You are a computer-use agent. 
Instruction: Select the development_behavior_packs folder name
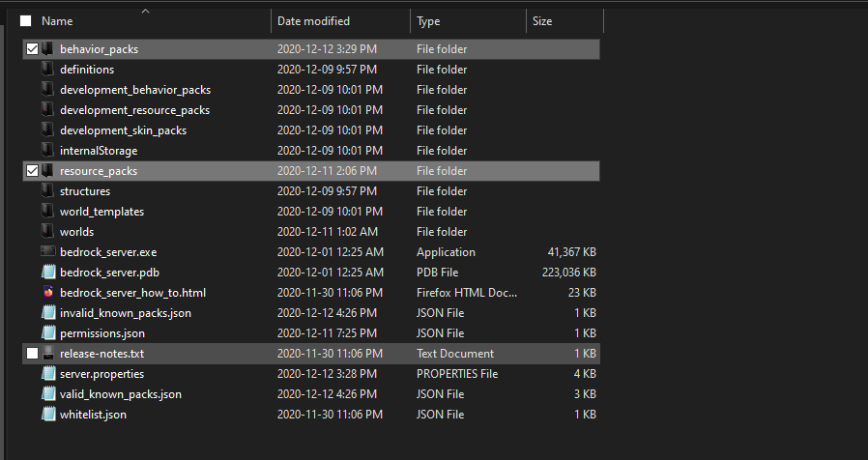point(135,90)
